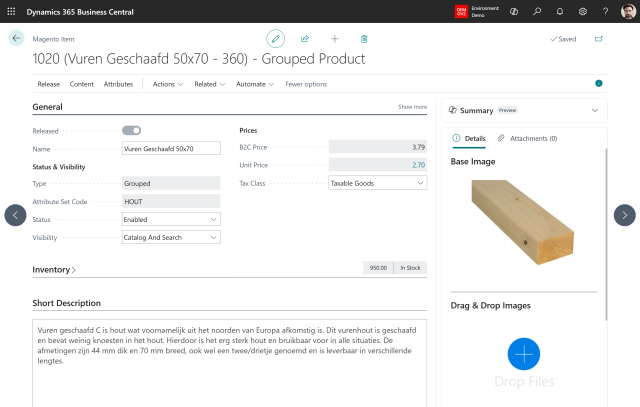Click the Type field showing Grouped
Screen dimensions: 640x407
[171, 183]
